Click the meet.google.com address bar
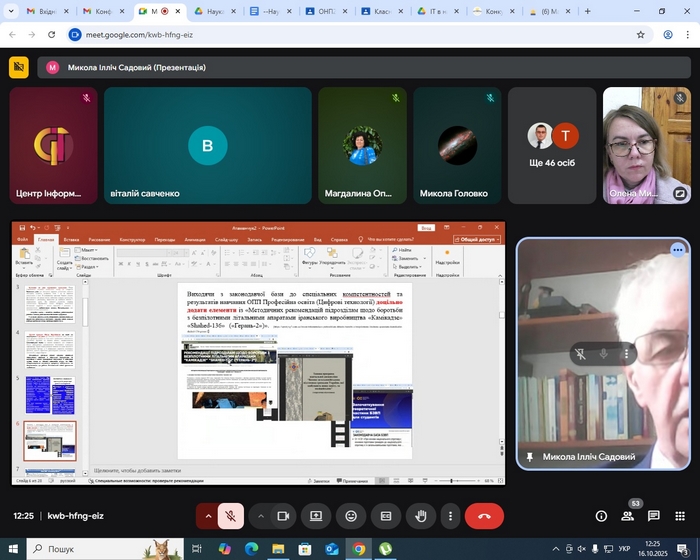 (x=300, y=34)
